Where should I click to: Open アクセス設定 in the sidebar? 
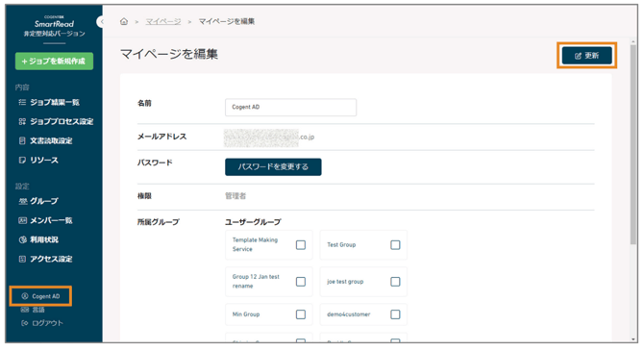[x=51, y=259]
